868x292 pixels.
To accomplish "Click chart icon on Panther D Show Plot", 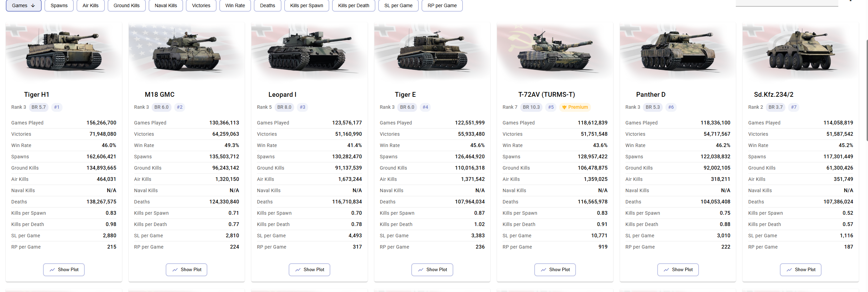I will point(666,270).
